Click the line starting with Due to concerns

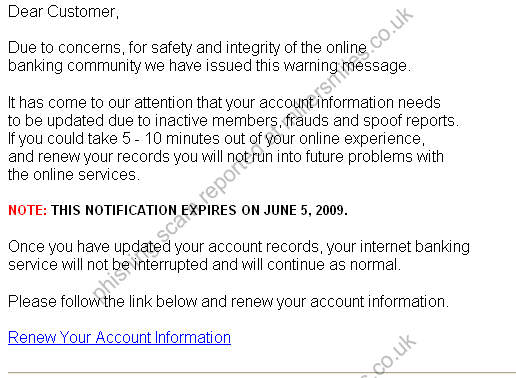[187, 48]
